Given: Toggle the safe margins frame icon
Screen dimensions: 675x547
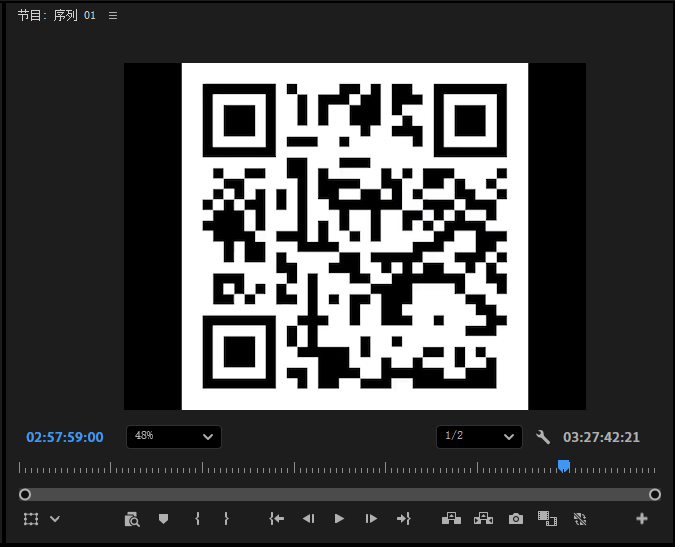Looking at the screenshot, I should click(x=31, y=519).
